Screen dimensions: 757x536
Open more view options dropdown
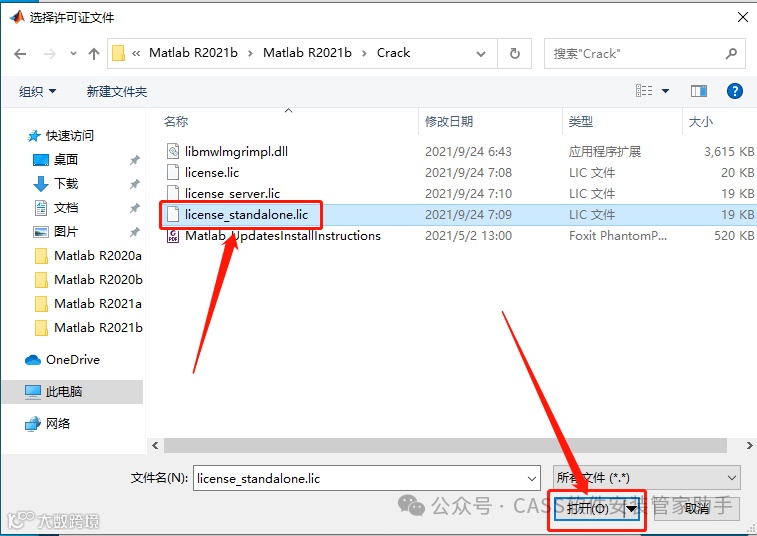(x=665, y=91)
